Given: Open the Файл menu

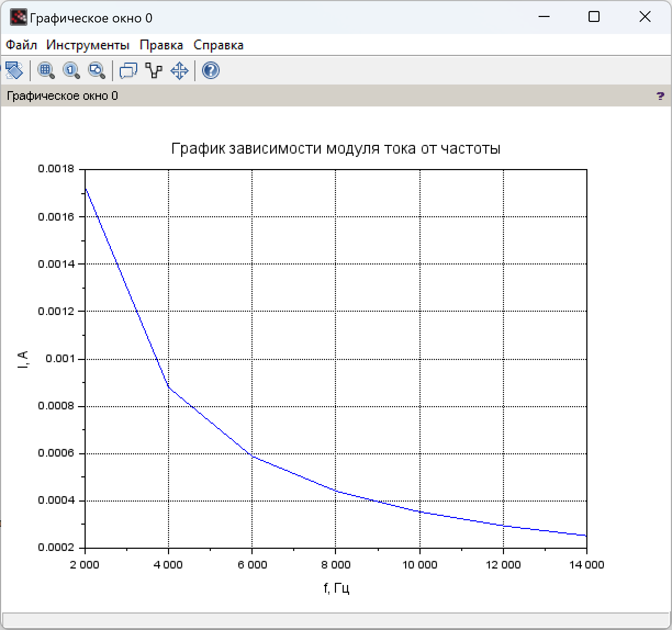Looking at the screenshot, I should click(x=21, y=45).
